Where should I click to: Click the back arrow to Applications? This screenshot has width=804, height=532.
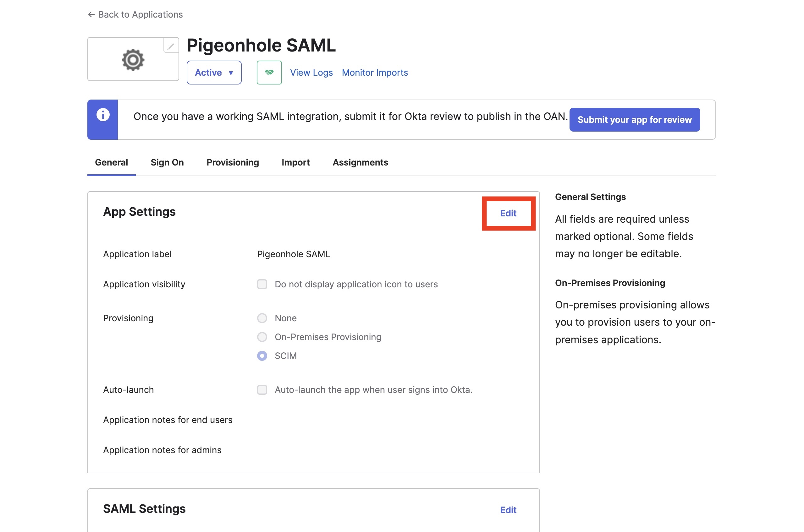[91, 14]
